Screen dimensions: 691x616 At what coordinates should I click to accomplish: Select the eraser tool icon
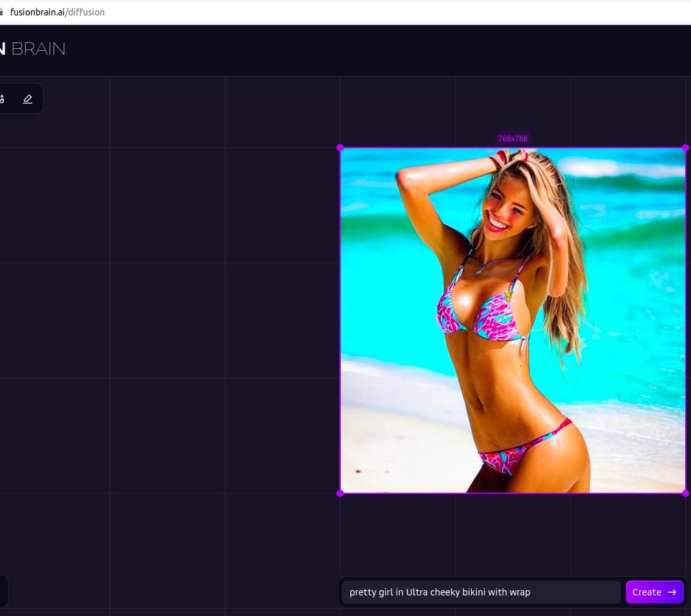28,99
